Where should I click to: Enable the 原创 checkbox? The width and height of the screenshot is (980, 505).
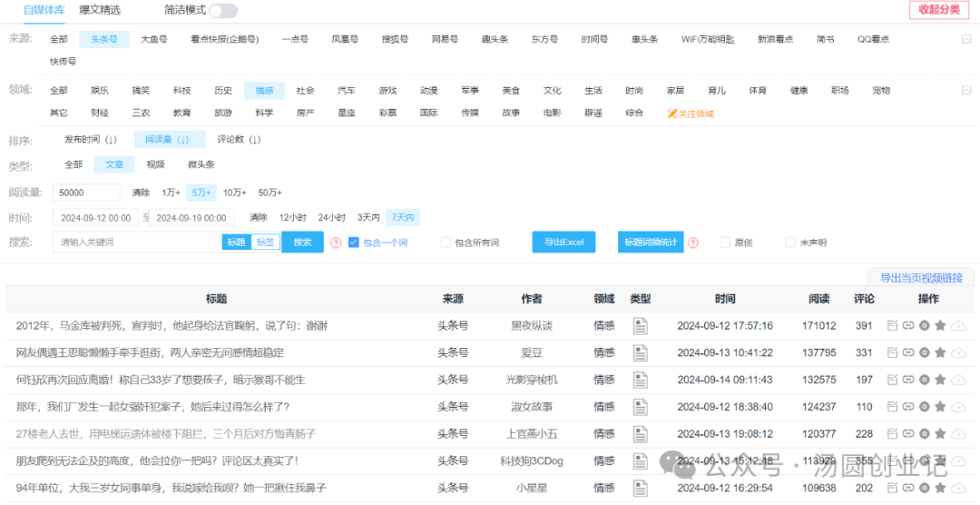click(726, 243)
